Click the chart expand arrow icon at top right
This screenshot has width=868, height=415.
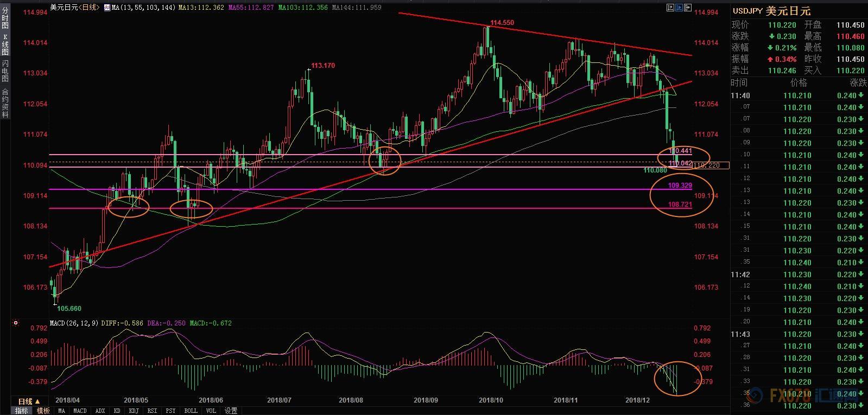pos(688,8)
